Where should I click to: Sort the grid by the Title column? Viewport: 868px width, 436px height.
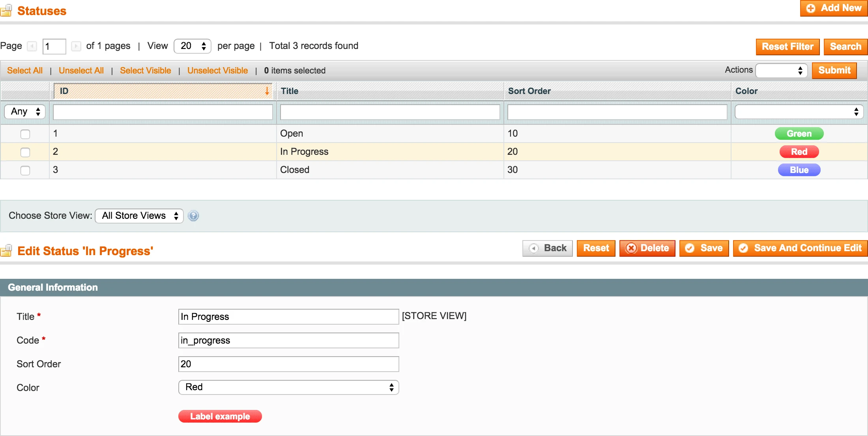(290, 91)
